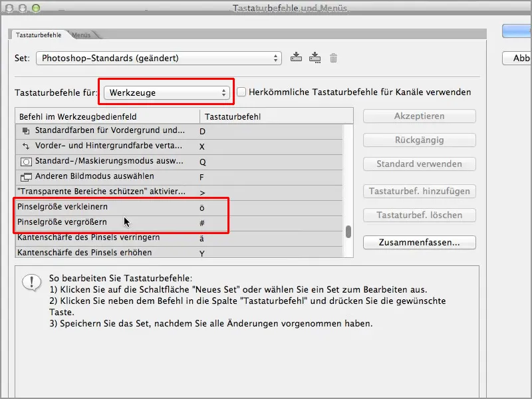Click the Akzeptieren button
The width and height of the screenshot is (532, 399).
[x=420, y=116]
